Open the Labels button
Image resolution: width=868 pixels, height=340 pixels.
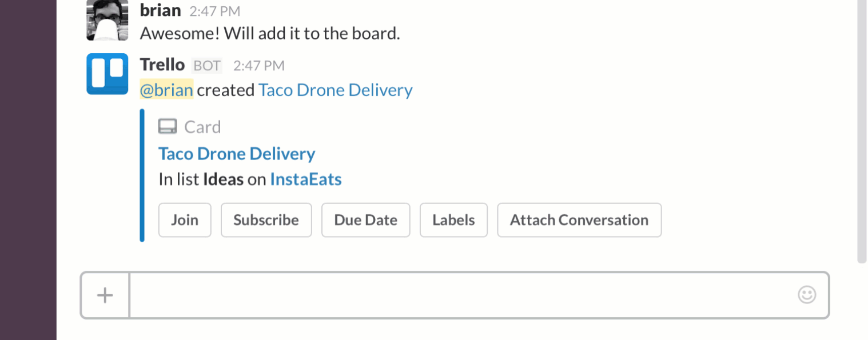pos(453,220)
